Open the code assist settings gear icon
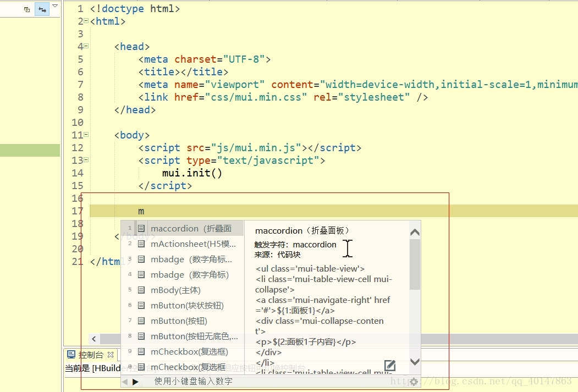The height and width of the screenshot is (392, 578). click(x=414, y=382)
